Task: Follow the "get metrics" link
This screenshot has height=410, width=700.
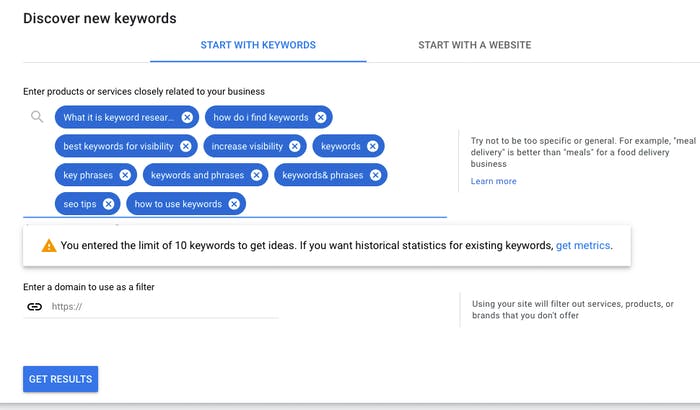Action: [x=583, y=245]
